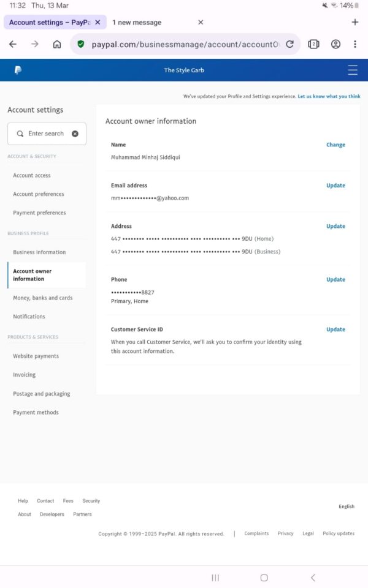This screenshot has width=368, height=588.
Task: Reload the page in browser
Action: point(289,44)
